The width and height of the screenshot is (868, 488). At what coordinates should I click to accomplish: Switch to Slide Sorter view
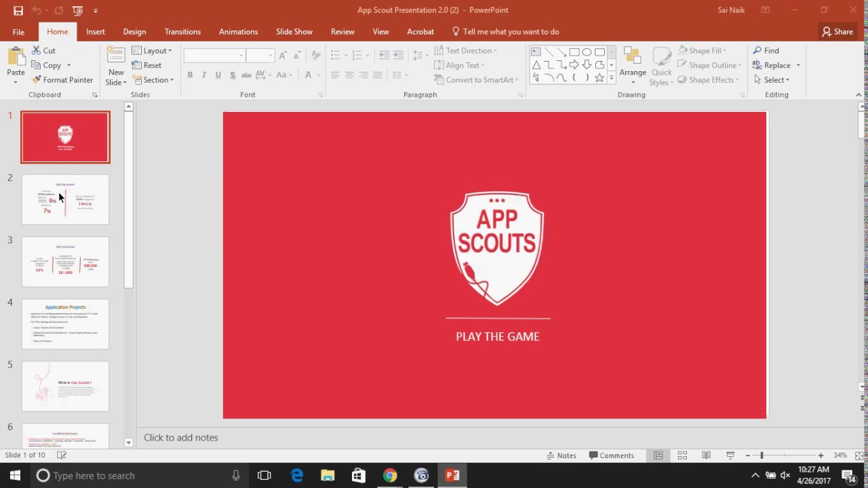click(682, 455)
